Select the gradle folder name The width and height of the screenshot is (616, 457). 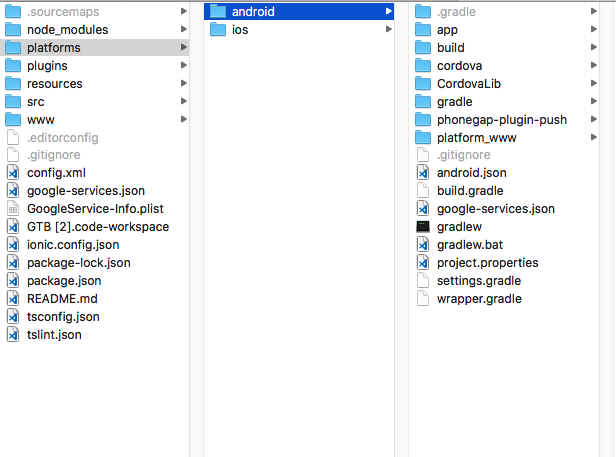point(455,102)
